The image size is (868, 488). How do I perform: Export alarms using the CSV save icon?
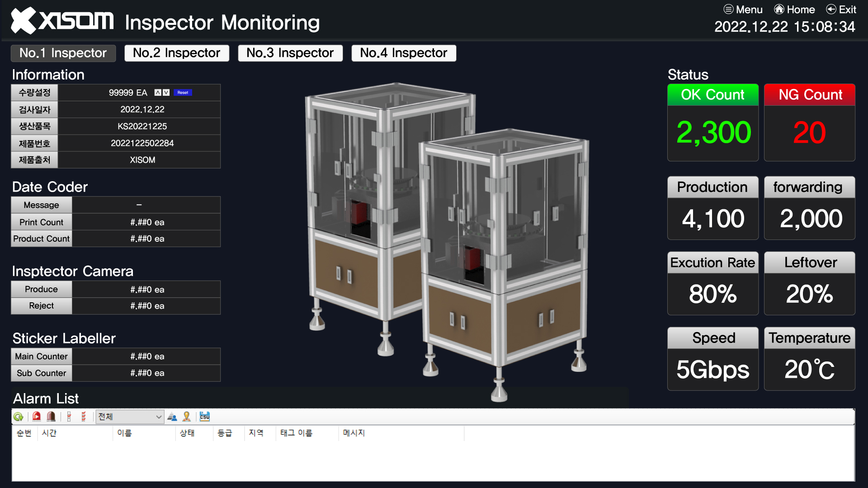pyautogui.click(x=205, y=417)
